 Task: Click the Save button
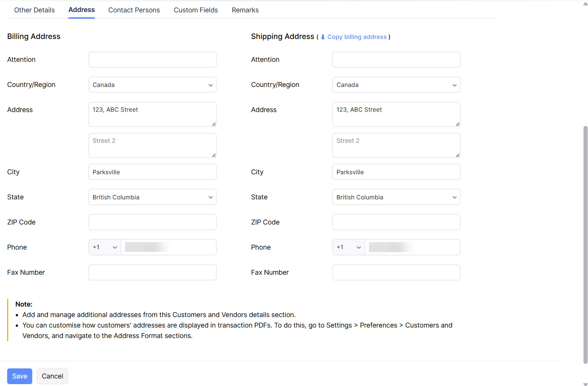20,376
